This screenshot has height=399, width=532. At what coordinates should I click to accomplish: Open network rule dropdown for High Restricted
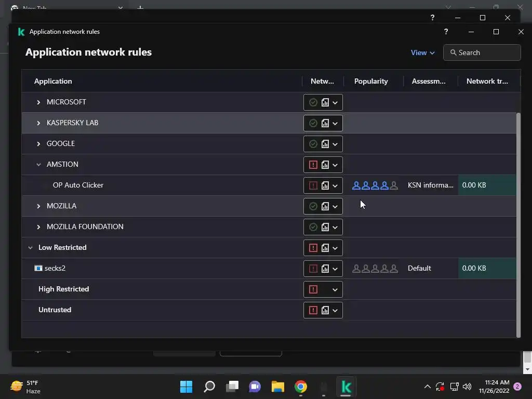click(x=335, y=290)
